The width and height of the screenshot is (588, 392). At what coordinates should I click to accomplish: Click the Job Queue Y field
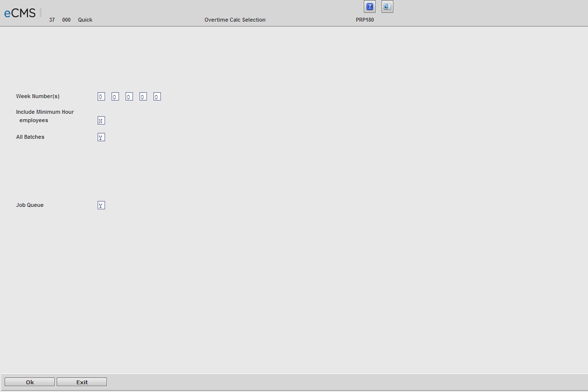point(101,205)
